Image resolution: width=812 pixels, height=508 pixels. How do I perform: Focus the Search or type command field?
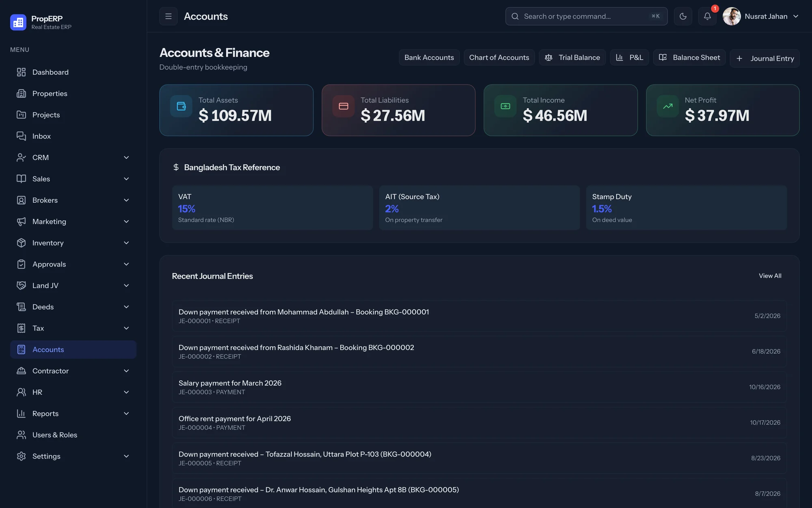586,16
